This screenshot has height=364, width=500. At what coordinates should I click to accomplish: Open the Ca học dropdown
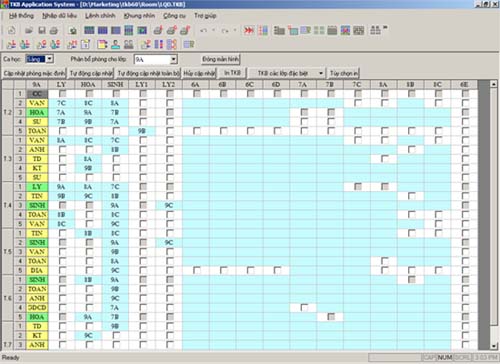coord(49,59)
